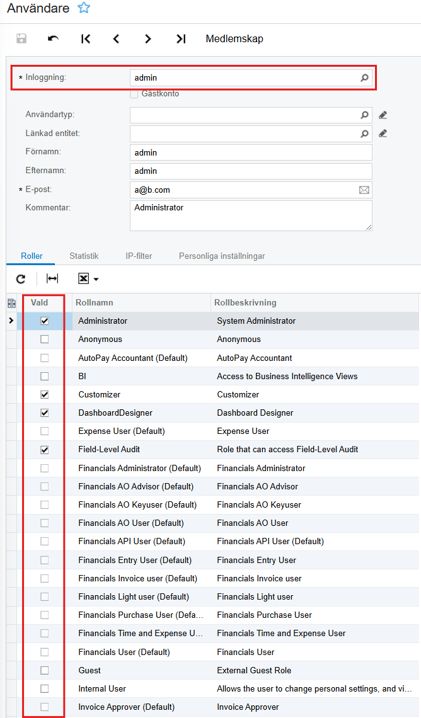
Task: Open lookup for Inloggning field
Action: point(364,78)
